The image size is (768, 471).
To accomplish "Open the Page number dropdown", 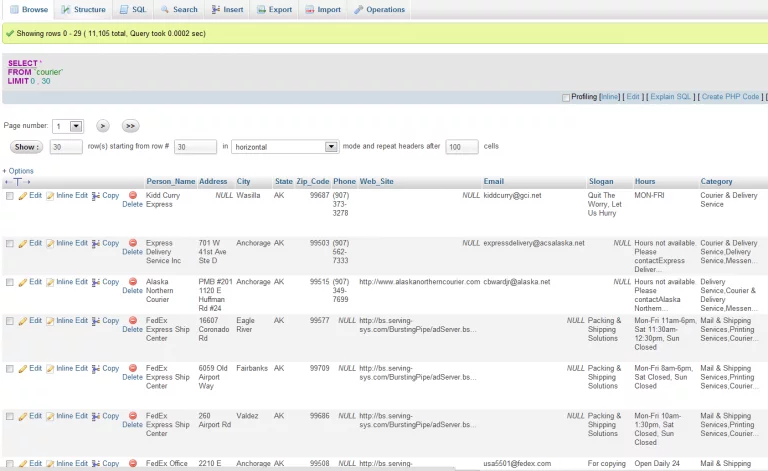I will coord(69,126).
